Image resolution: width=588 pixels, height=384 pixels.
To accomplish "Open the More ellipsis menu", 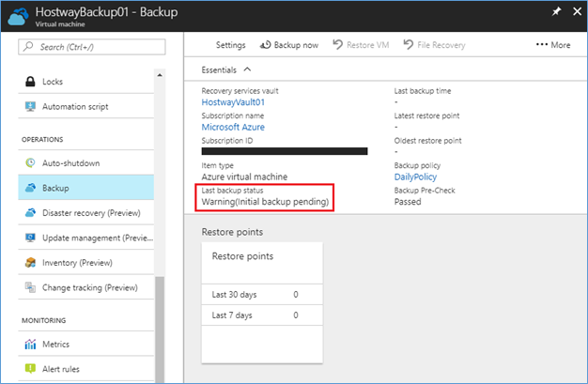I will [x=553, y=45].
